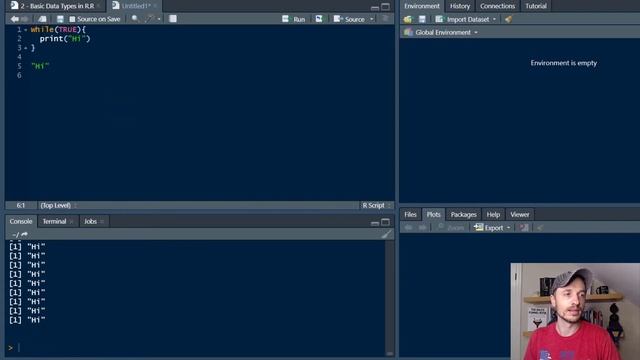Open the Tutorial tab

point(536,6)
